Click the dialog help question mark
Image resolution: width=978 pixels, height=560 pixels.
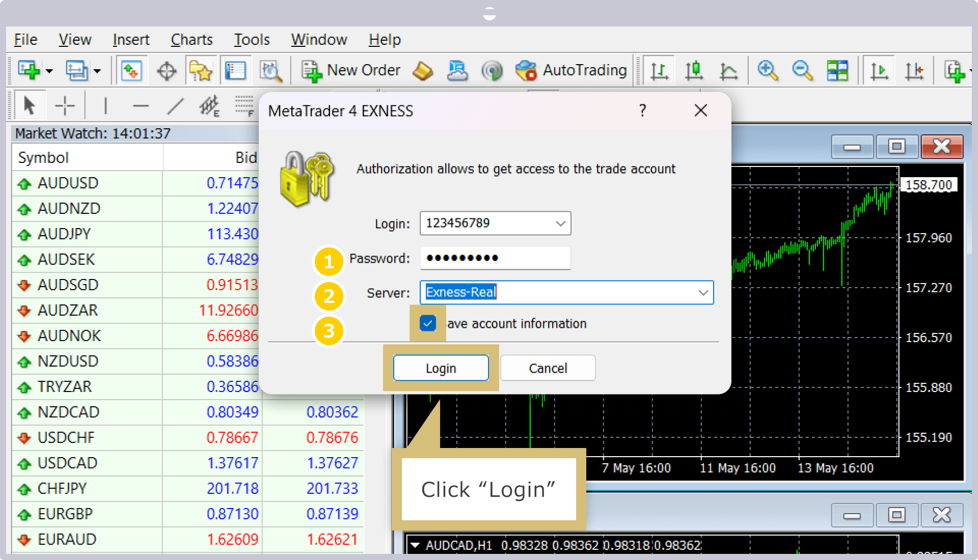(643, 110)
